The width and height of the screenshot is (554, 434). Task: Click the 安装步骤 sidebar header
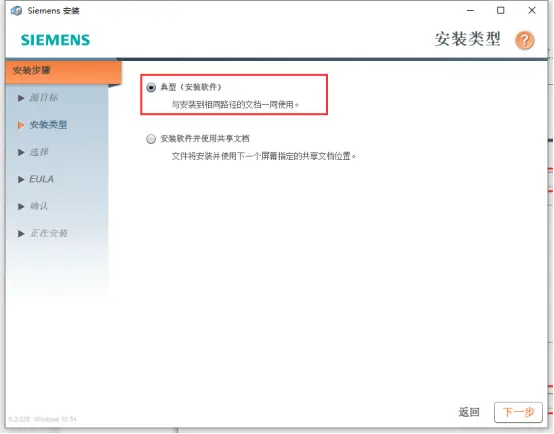point(64,72)
